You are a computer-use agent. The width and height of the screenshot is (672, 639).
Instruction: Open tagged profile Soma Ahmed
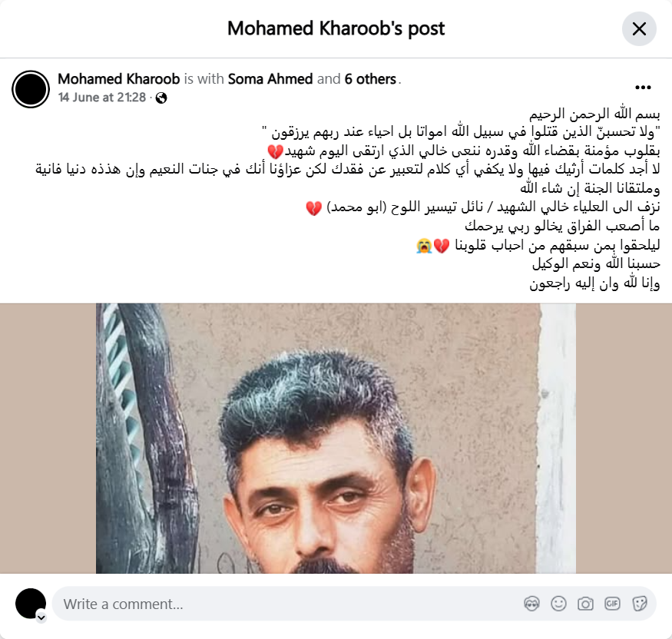coord(270,79)
